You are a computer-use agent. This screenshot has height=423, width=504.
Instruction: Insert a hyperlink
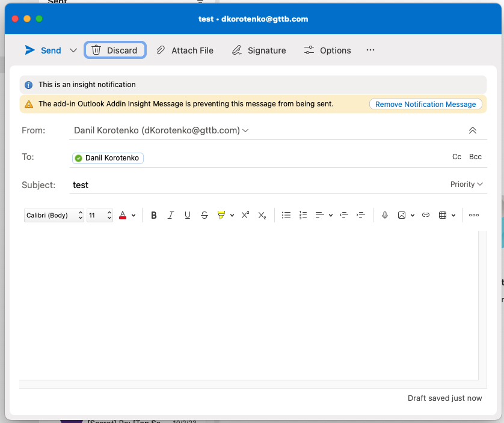(426, 215)
